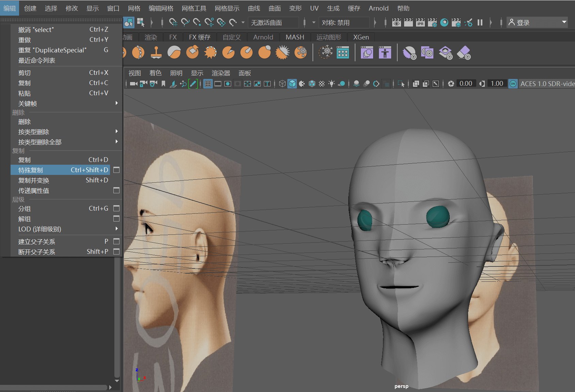The image size is (575, 392).
Task: Open the 登录 account dropdown
Action: coord(537,22)
